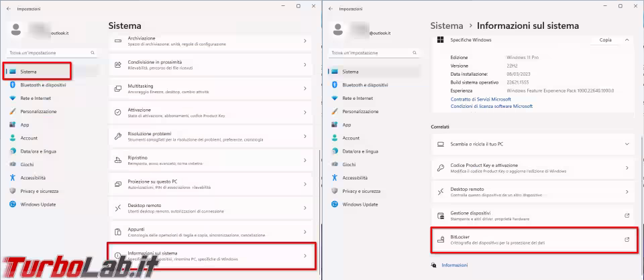
Task: Click the Giochi icon in left window sidebar
Action: [x=13, y=164]
